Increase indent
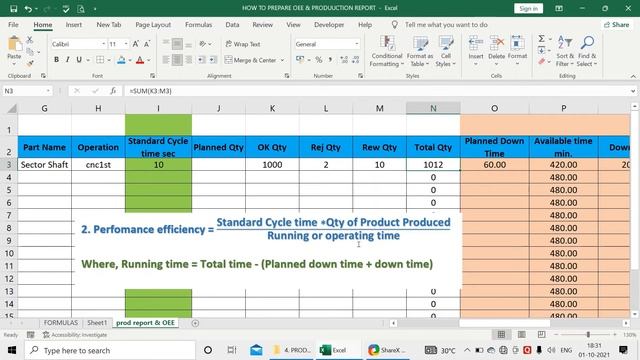 (x=213, y=60)
